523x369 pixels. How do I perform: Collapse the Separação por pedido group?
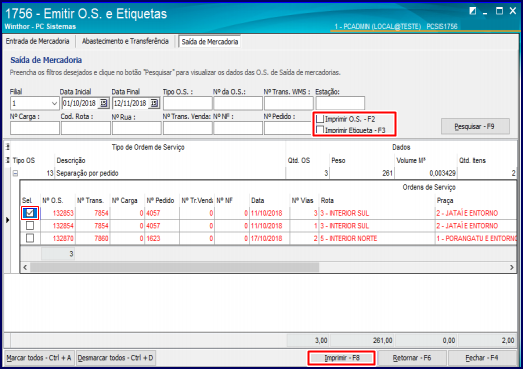[15, 173]
